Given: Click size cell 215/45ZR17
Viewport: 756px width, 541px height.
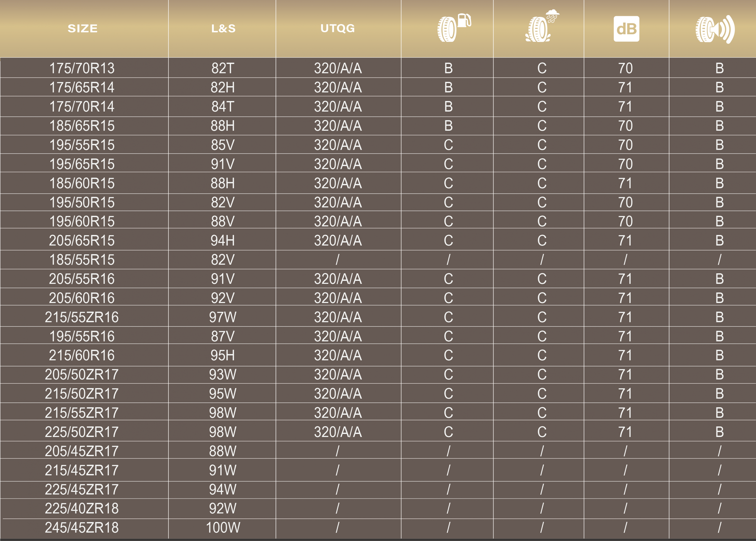Looking at the screenshot, I should (x=82, y=470).
